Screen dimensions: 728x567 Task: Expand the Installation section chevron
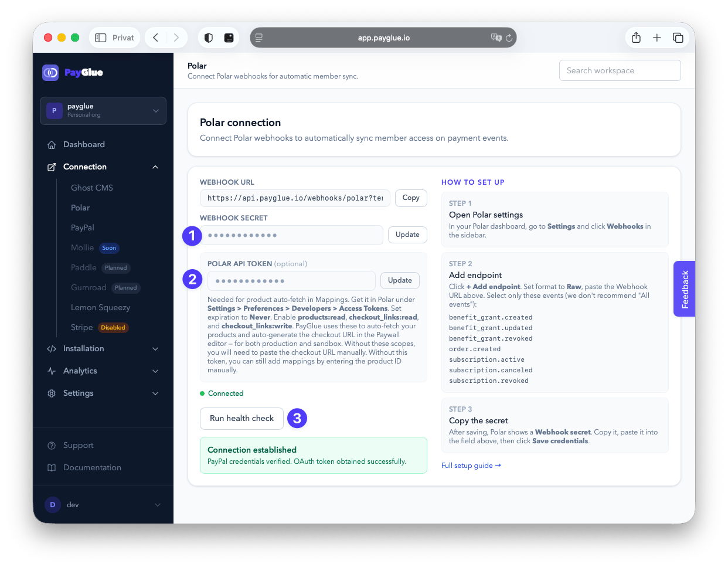[x=155, y=349]
